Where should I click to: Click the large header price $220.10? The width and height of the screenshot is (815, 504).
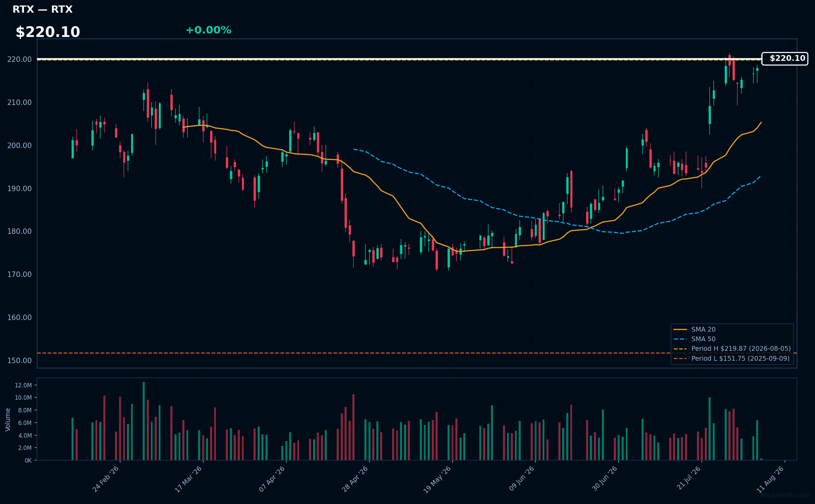tap(48, 32)
